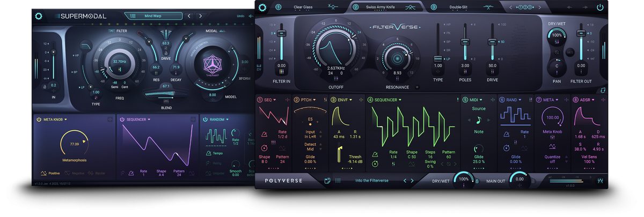The image size is (644, 217).
Task: Go to next Supermodal preset after Mind Warp
Action: point(201,16)
